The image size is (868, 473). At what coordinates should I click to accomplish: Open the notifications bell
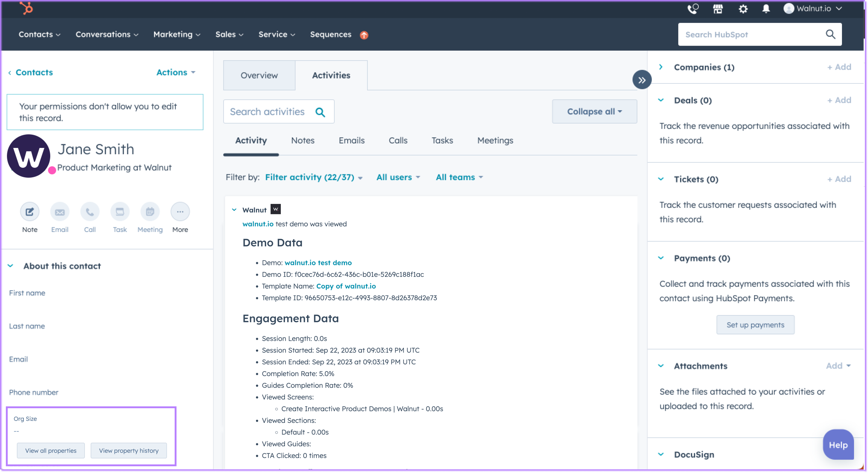coord(766,9)
